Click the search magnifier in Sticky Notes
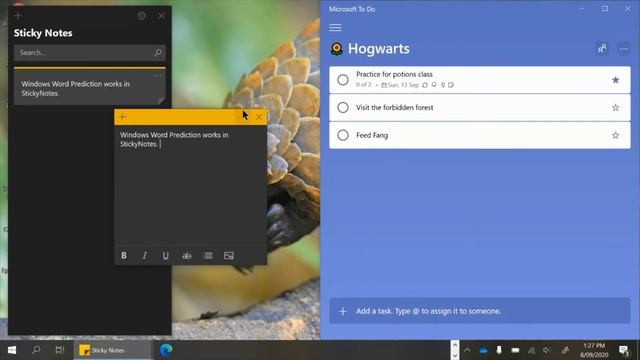The width and height of the screenshot is (640, 360). pyautogui.click(x=158, y=52)
